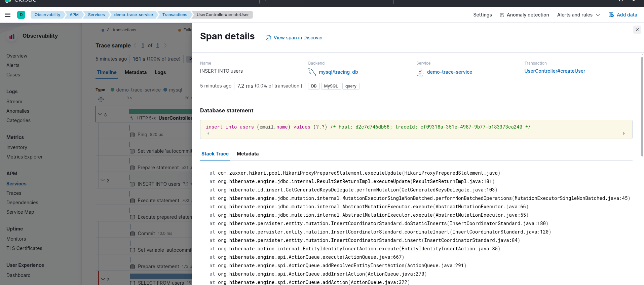This screenshot has width=644, height=285.
Task: Open Alerts in the sidebar
Action: tap(13, 65)
